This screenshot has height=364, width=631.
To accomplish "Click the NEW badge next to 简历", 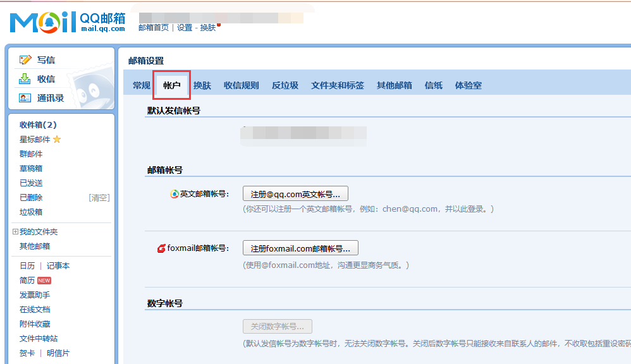I will (x=43, y=280).
